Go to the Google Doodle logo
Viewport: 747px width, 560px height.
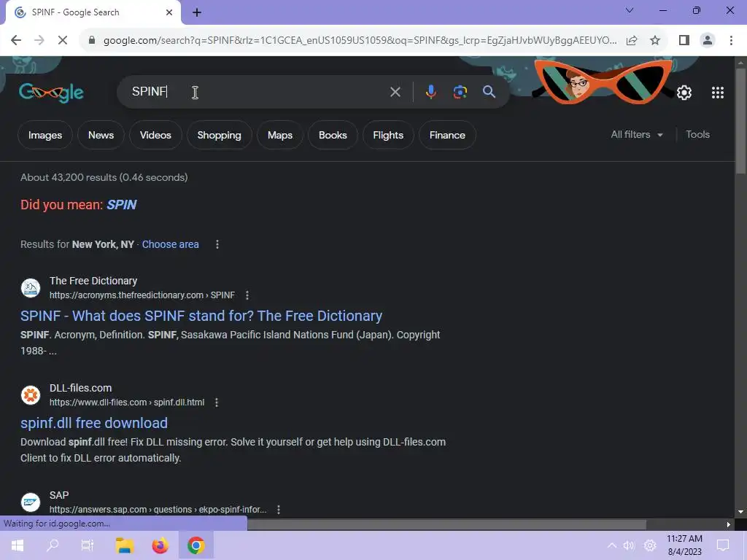click(x=51, y=93)
